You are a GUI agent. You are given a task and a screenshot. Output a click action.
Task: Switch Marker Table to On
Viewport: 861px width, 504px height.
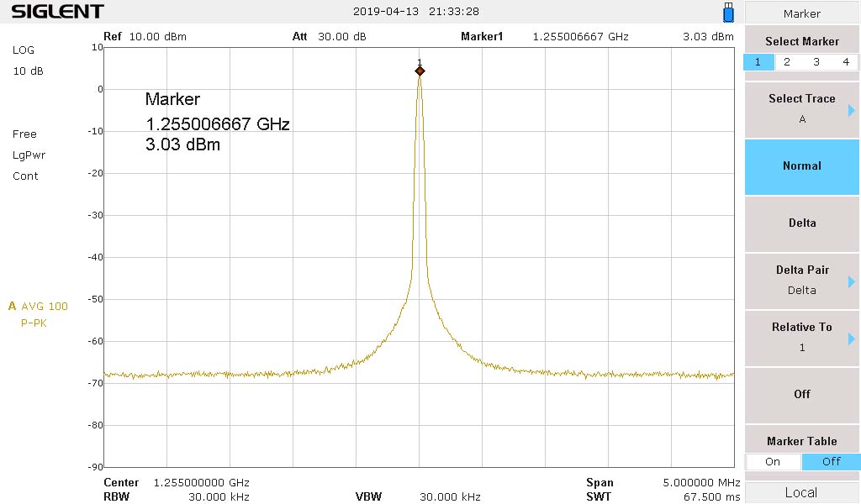pyautogui.click(x=773, y=461)
